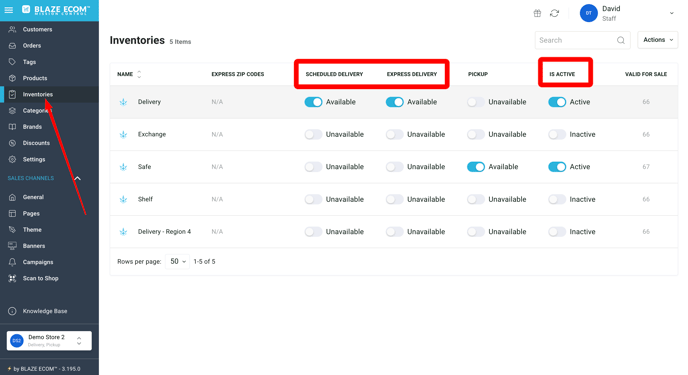
Task: Open the hamburger menu icon
Action: point(9,10)
